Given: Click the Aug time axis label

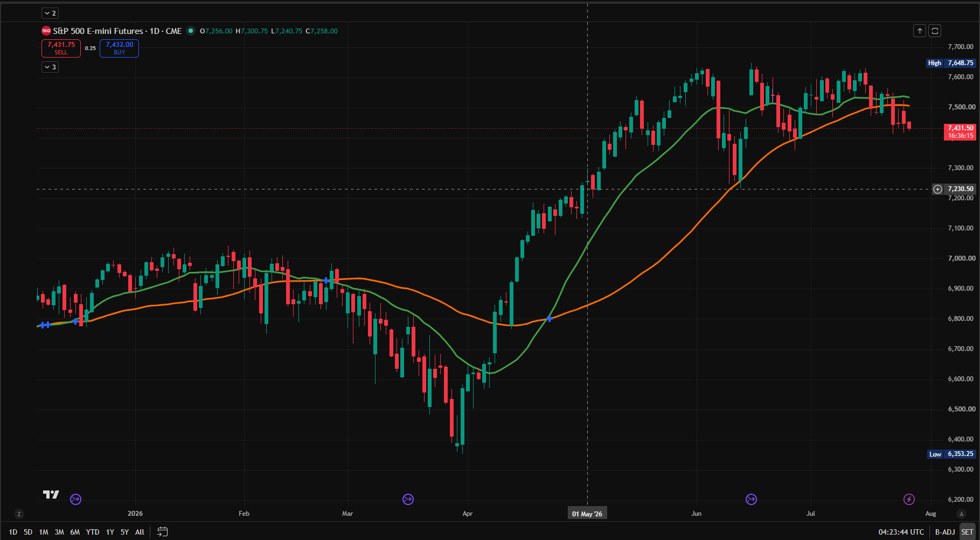Looking at the screenshot, I should 931,514.
